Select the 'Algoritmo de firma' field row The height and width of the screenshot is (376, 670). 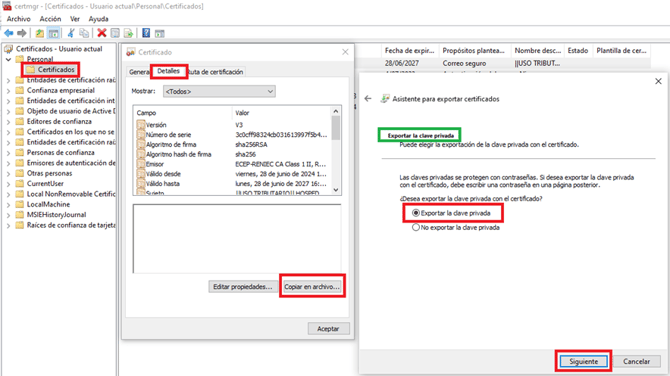tap(233, 144)
